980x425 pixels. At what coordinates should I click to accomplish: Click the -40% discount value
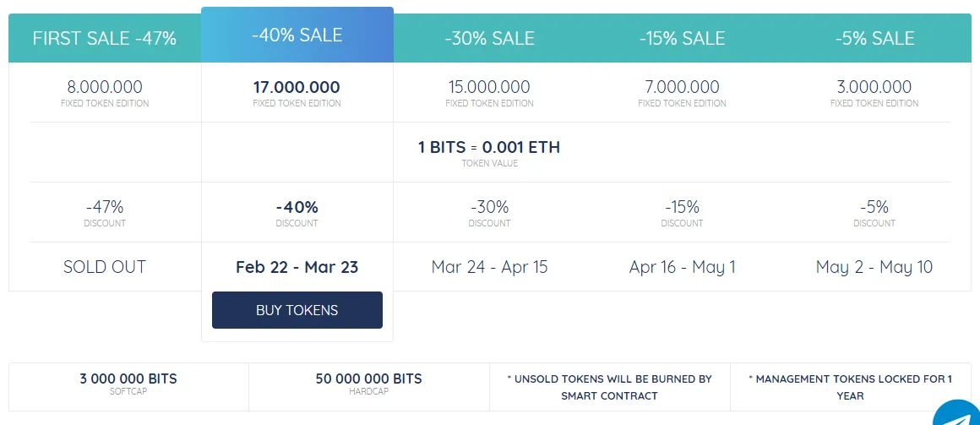click(x=297, y=207)
